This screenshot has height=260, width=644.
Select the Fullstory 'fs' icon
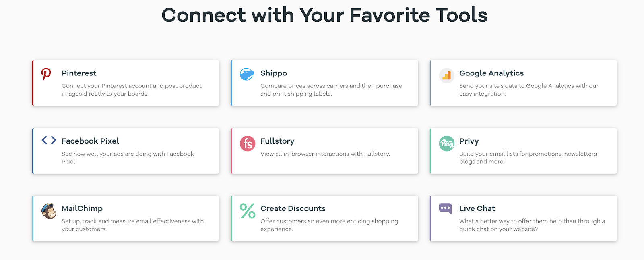(x=247, y=143)
